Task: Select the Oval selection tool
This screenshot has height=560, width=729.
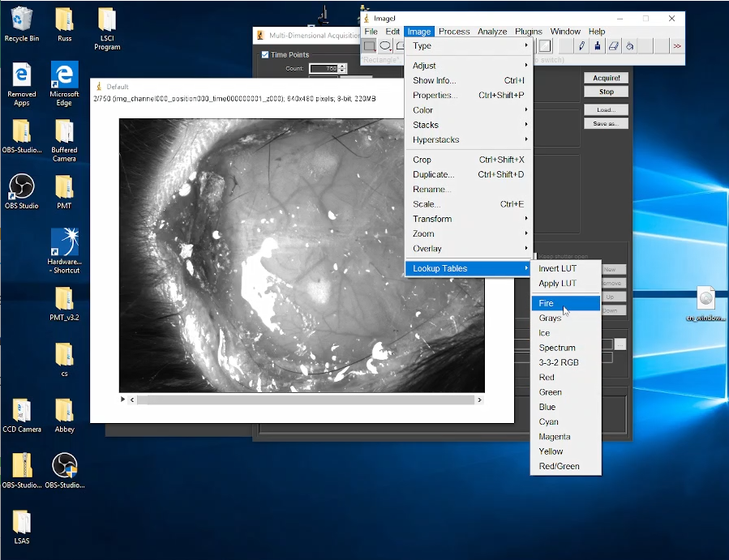Action: 386,46
